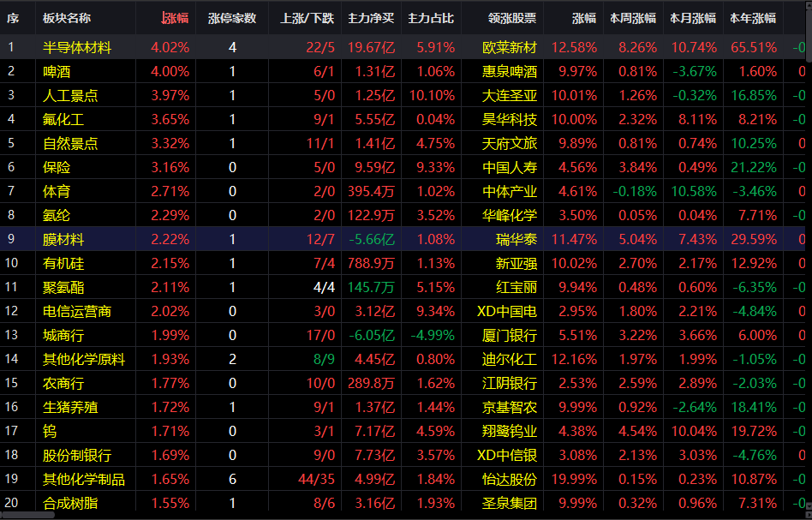Open leading stock 江阴银行
Image resolution: width=812 pixels, height=520 pixels.
click(510, 383)
